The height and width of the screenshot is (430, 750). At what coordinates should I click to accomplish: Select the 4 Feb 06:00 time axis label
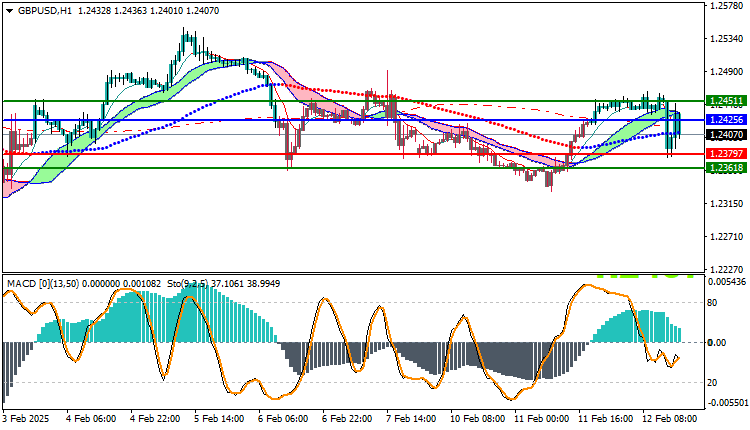[91, 419]
